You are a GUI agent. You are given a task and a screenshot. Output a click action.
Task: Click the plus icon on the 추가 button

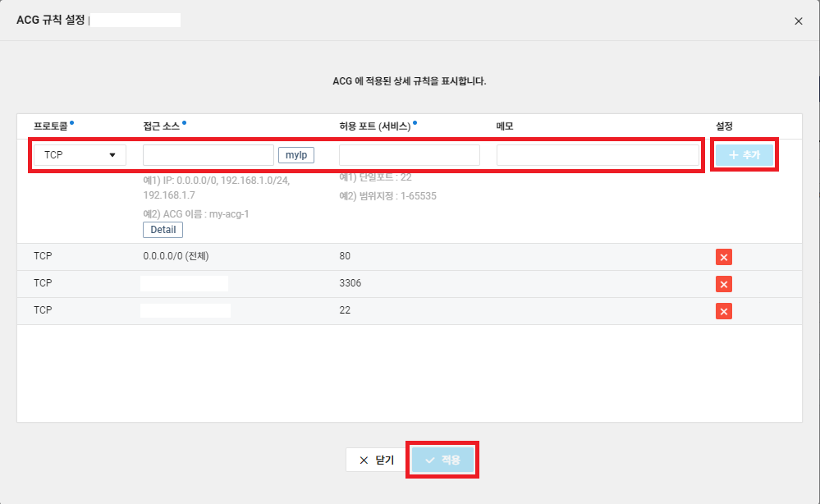(x=733, y=154)
